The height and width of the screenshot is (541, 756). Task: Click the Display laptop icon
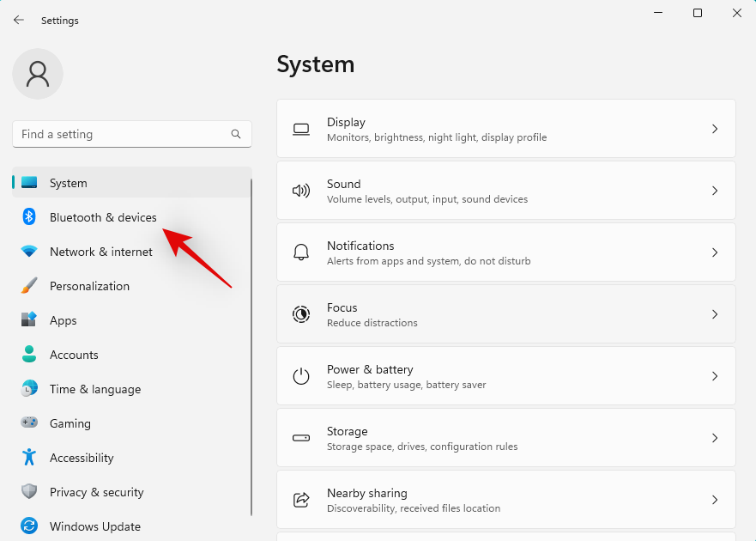[x=301, y=129]
